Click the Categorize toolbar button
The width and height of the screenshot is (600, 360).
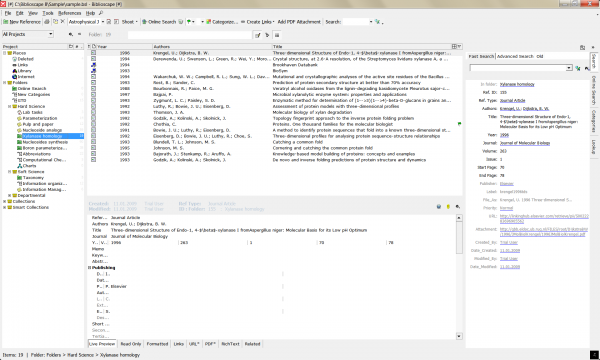point(222,22)
